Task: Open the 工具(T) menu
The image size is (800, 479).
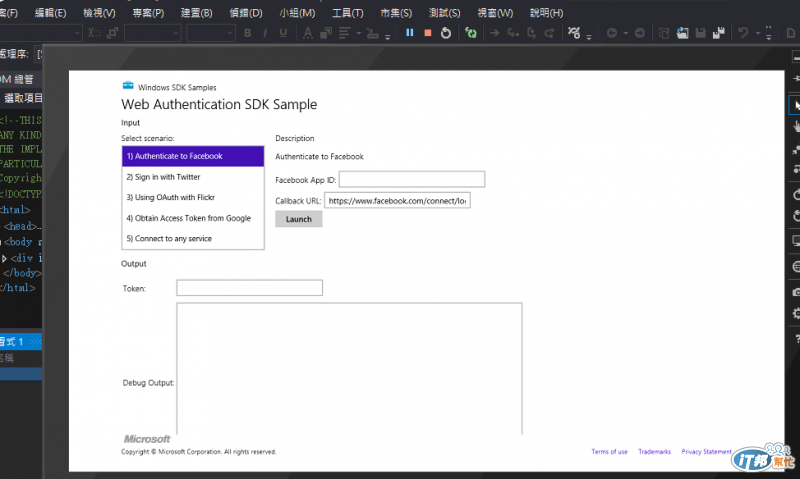Action: tap(347, 13)
